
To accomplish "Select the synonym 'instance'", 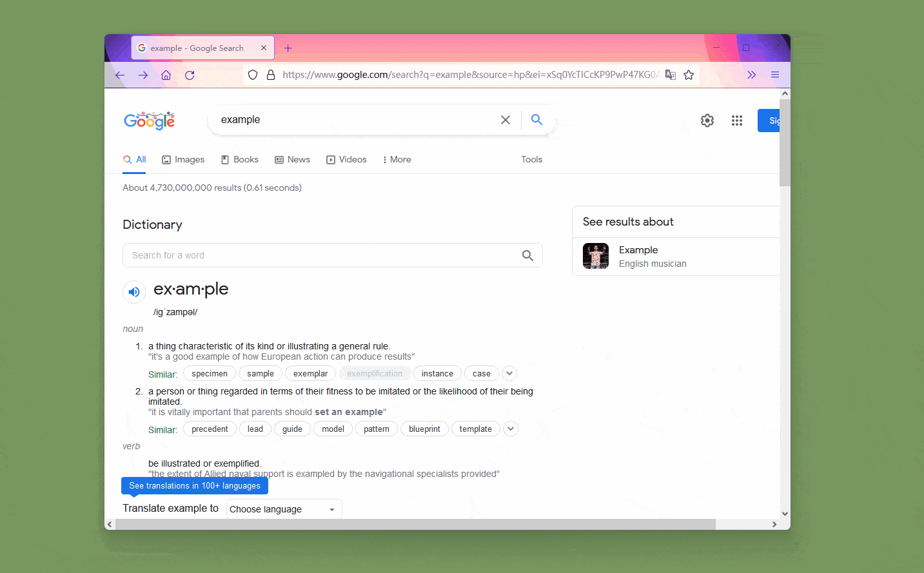I will [437, 374].
